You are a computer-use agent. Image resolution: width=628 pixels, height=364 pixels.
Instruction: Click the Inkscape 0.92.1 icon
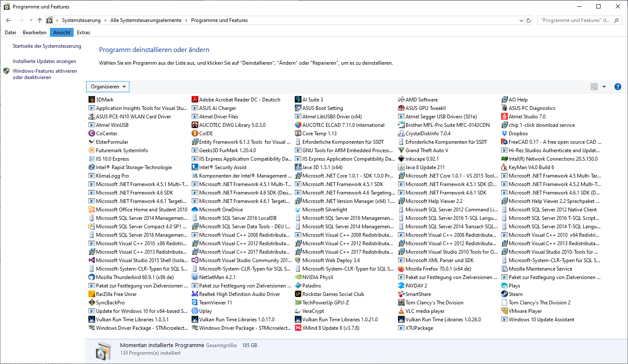point(401,159)
